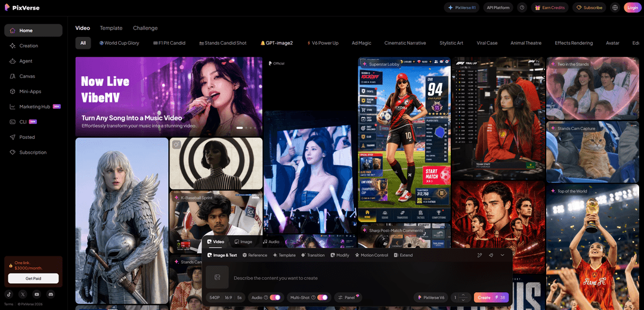This screenshot has height=310, width=644.
Task: Open the API Platform link
Action: pyautogui.click(x=498, y=7)
